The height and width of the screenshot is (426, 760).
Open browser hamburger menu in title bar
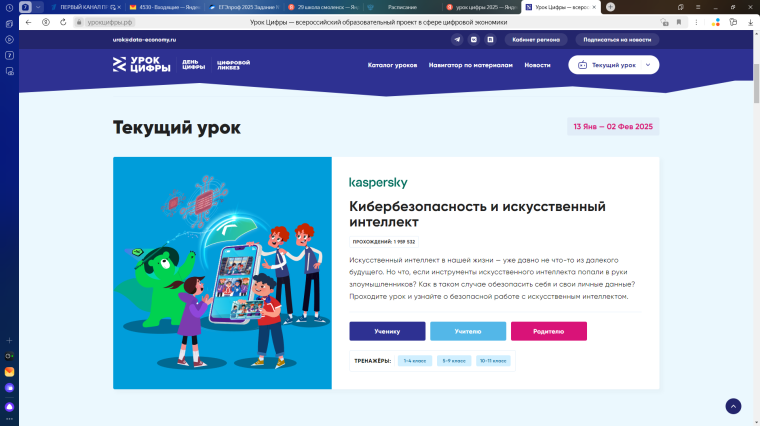[x=698, y=7]
